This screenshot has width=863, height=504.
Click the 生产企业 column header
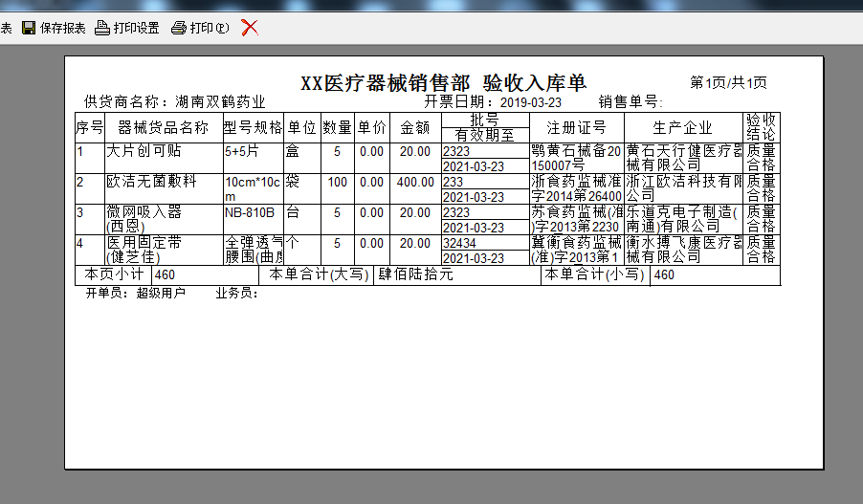click(683, 128)
